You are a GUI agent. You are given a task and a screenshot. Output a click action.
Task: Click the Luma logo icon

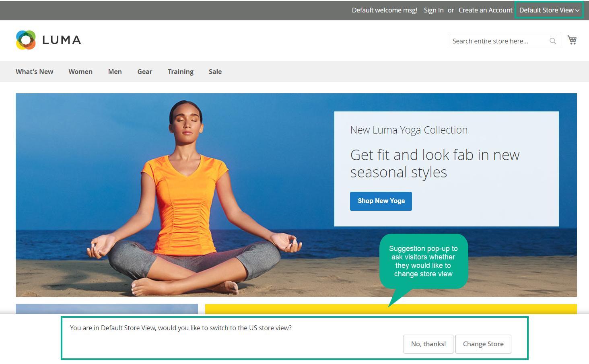(26, 40)
